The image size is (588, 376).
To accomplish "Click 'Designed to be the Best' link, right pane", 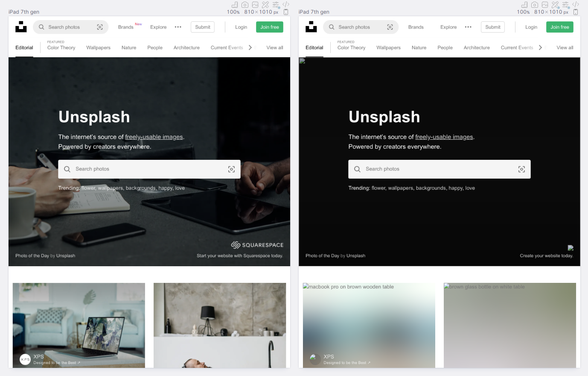I will click(x=347, y=363).
